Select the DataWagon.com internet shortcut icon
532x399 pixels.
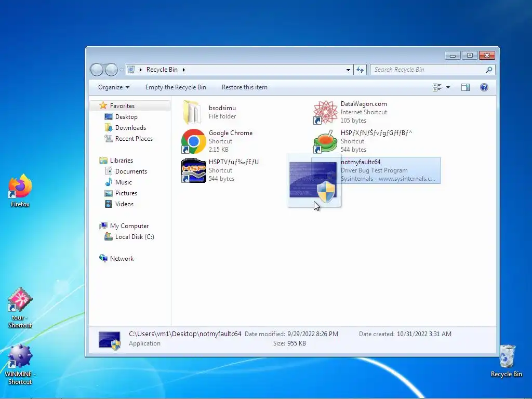(x=325, y=112)
